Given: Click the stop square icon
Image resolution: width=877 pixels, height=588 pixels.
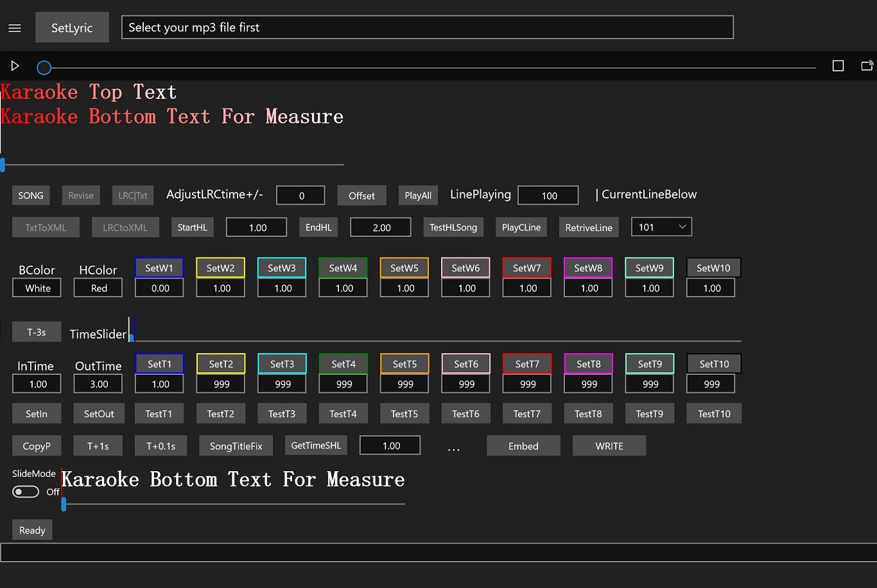Looking at the screenshot, I should point(838,66).
